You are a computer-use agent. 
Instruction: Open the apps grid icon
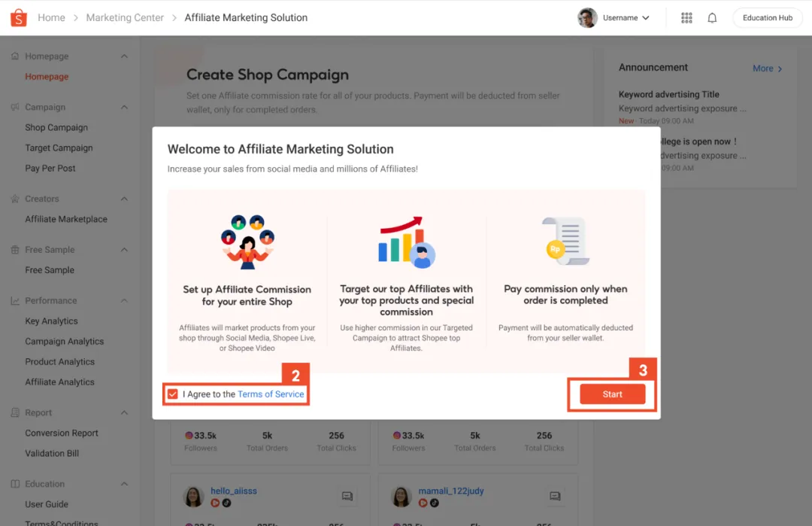[x=686, y=17]
